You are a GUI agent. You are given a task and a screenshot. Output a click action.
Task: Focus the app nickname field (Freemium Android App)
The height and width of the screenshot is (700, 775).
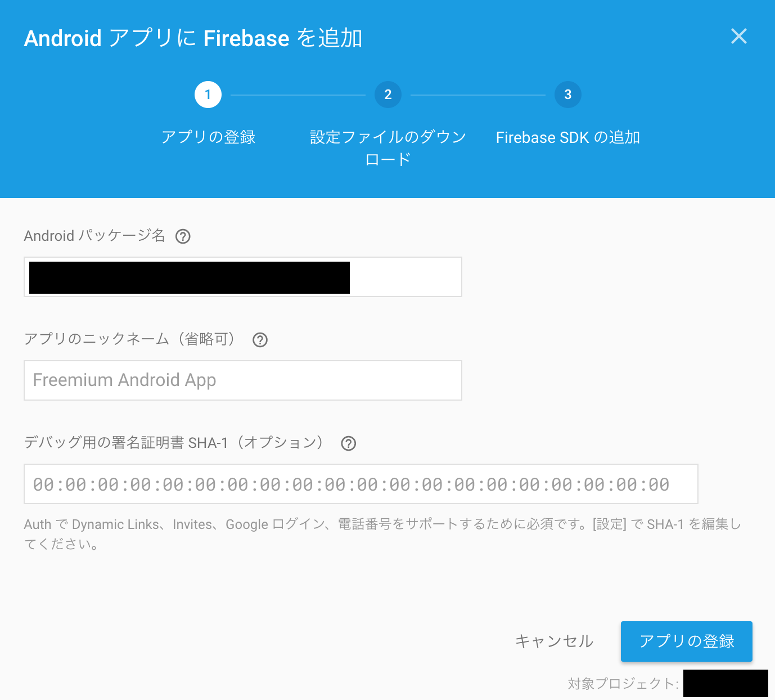click(x=243, y=380)
